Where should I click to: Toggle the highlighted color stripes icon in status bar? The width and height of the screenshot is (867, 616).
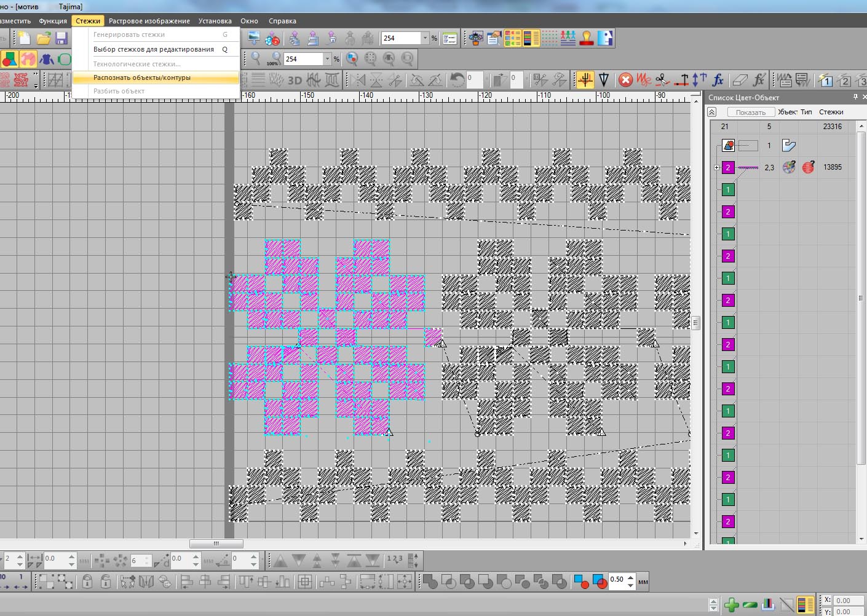tap(806, 605)
